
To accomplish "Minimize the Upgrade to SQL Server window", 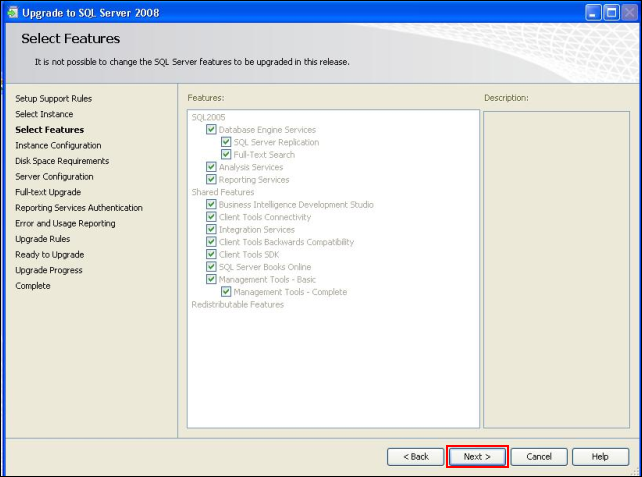I will [x=592, y=13].
